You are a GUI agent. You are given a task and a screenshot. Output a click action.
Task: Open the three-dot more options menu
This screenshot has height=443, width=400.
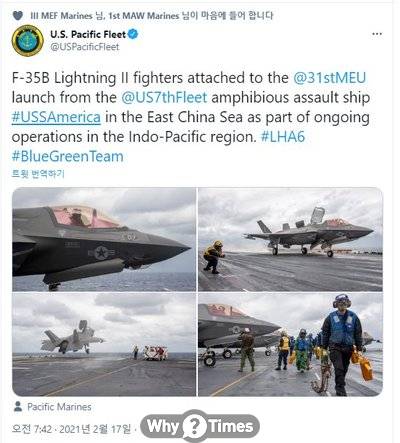pos(377,34)
